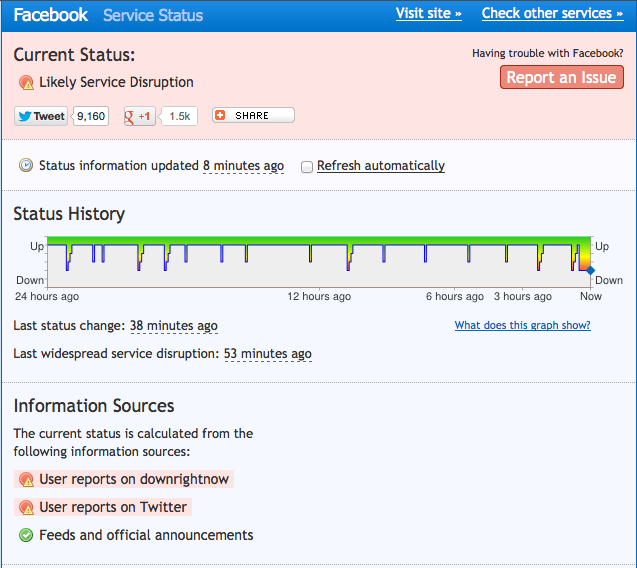Viewport: 637px width, 568px height.
Task: Click the clock icon next to Status information updated
Action: 26,165
